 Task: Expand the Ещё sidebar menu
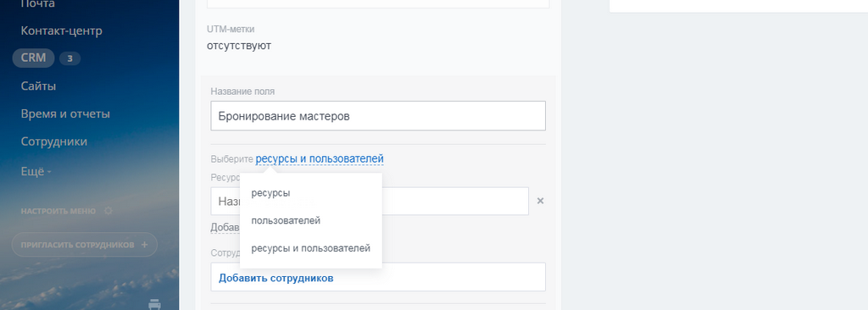point(36,172)
